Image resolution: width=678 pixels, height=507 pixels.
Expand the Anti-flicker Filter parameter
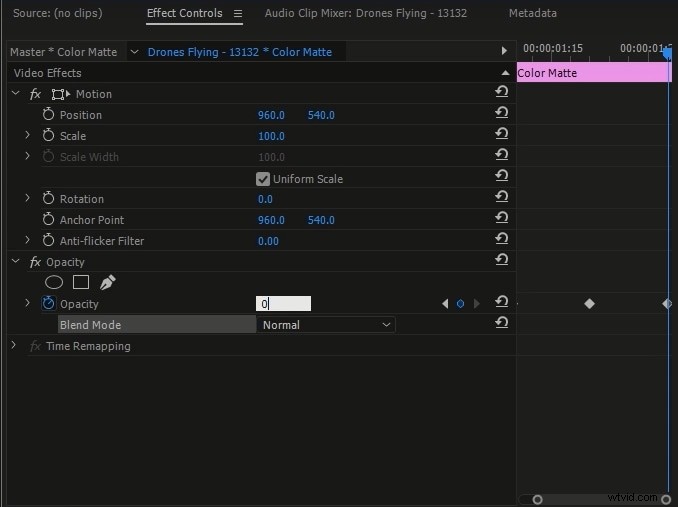tap(27, 240)
